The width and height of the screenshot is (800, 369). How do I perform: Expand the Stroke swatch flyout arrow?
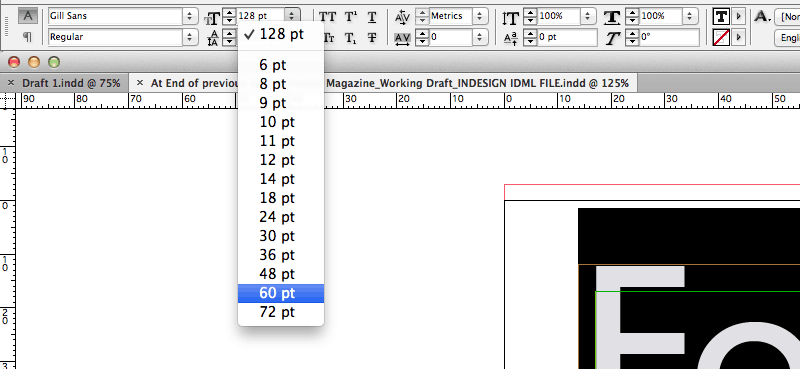click(738, 37)
